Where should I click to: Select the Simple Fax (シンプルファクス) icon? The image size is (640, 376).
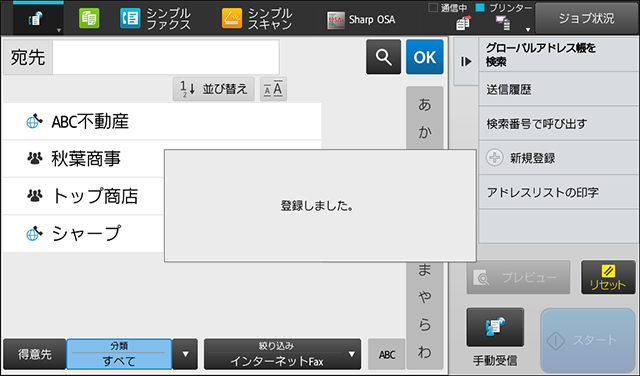coord(130,19)
